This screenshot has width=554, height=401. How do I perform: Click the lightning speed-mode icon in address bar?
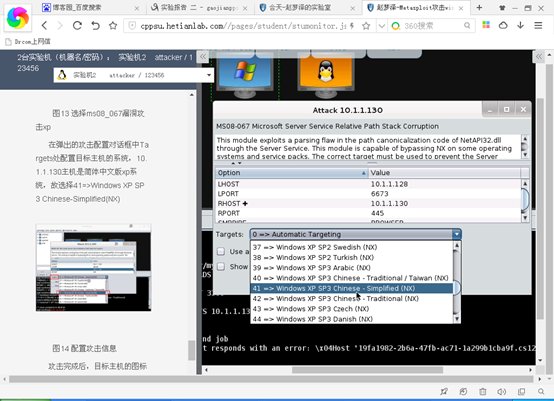tap(352, 25)
